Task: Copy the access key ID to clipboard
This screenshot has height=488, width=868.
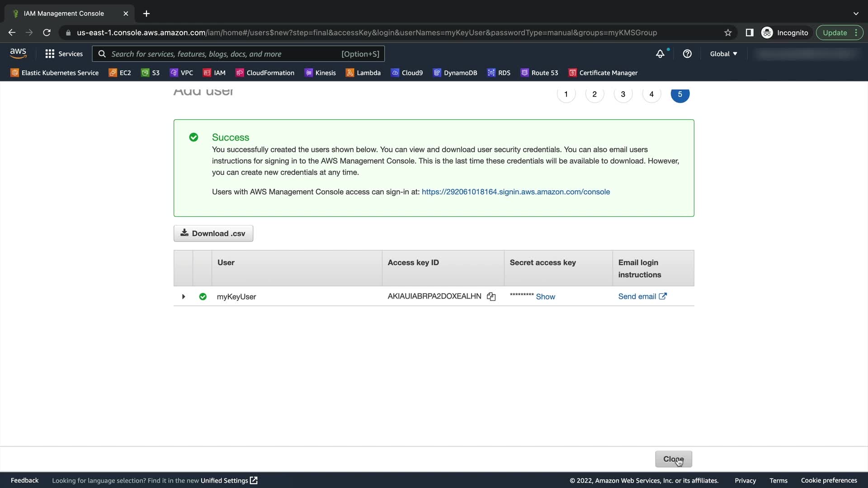Action: tap(491, 297)
